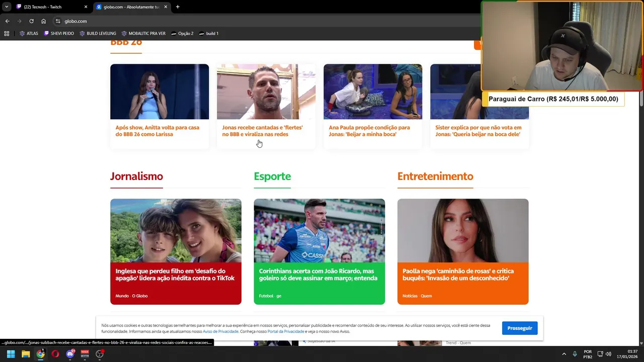
Task: Click the mother and son photo
Action: point(176,230)
